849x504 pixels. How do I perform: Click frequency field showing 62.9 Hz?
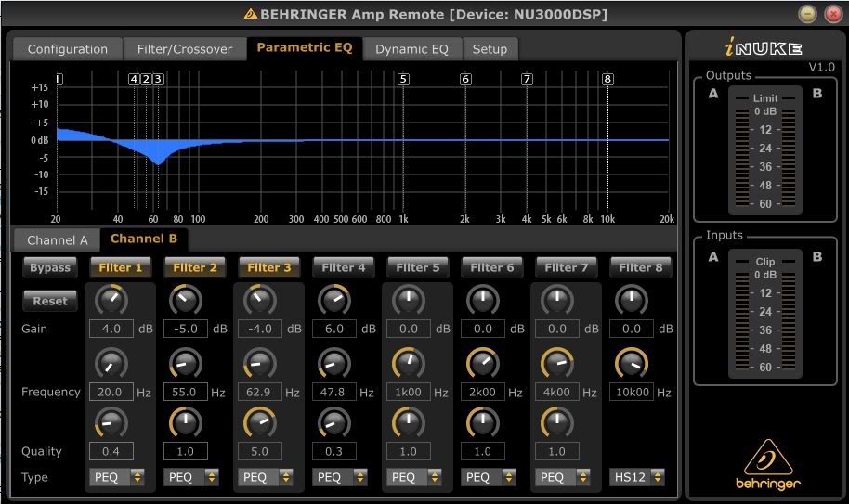pyautogui.click(x=260, y=392)
